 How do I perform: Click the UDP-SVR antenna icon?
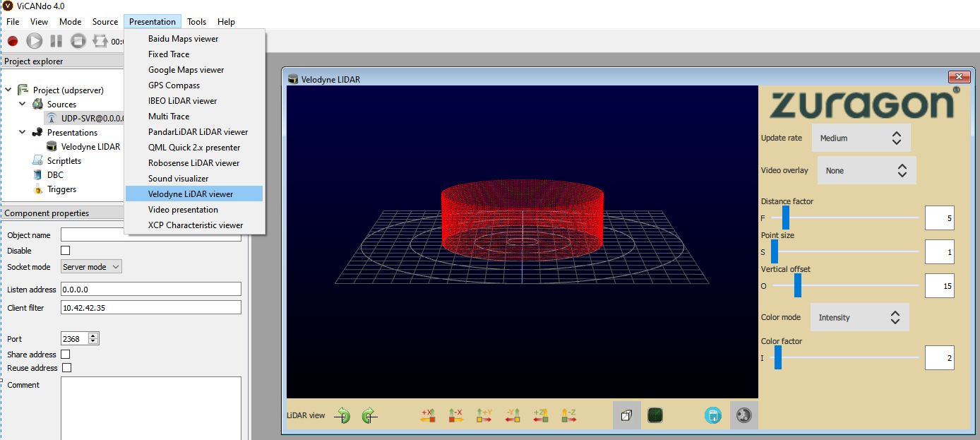(52, 118)
